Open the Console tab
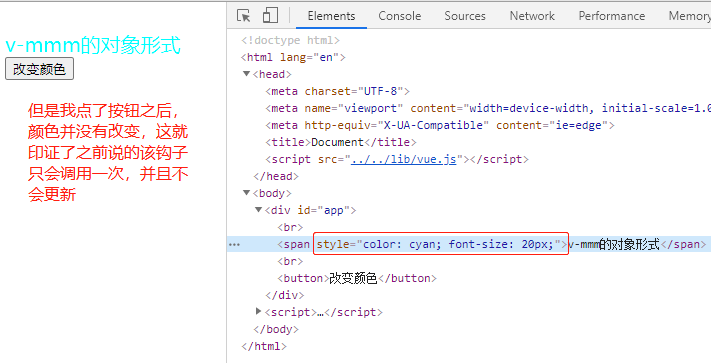 click(x=399, y=16)
